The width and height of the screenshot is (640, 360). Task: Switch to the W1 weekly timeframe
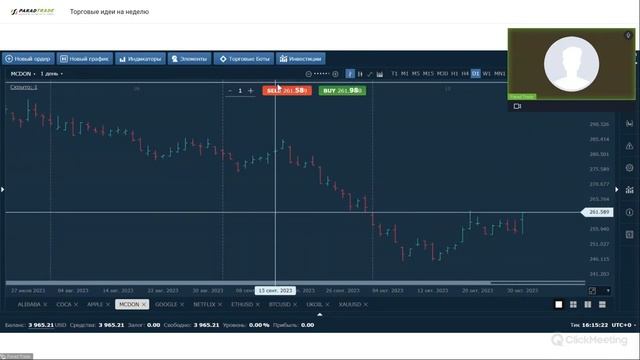pos(487,74)
